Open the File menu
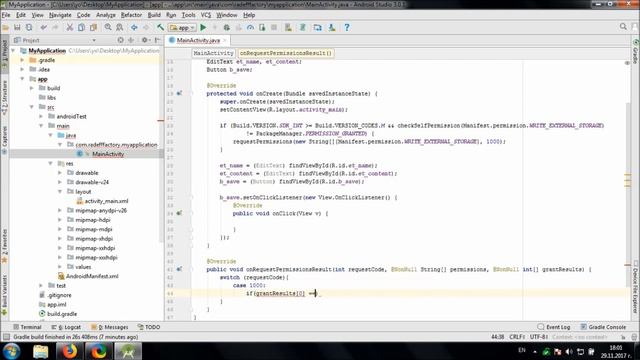The width and height of the screenshot is (640, 360). (6, 15)
